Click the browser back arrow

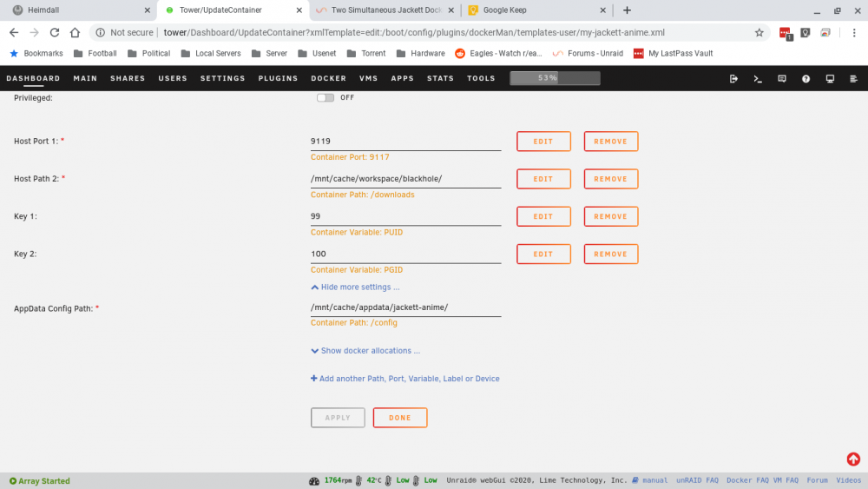[14, 33]
